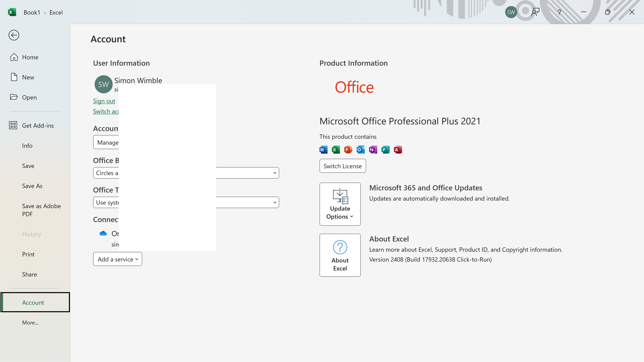Screen dimensions: 644x362
Task: Open the Add a service dropdown
Action: click(118, 259)
